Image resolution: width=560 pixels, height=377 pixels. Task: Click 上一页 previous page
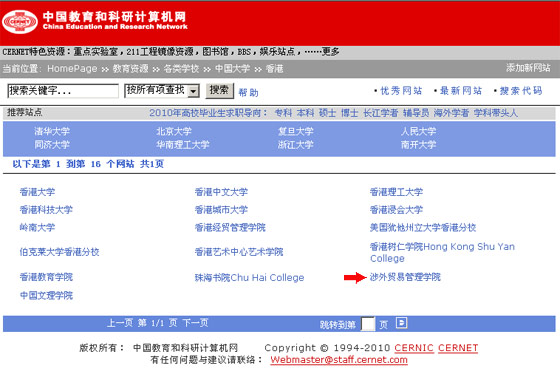tap(120, 323)
